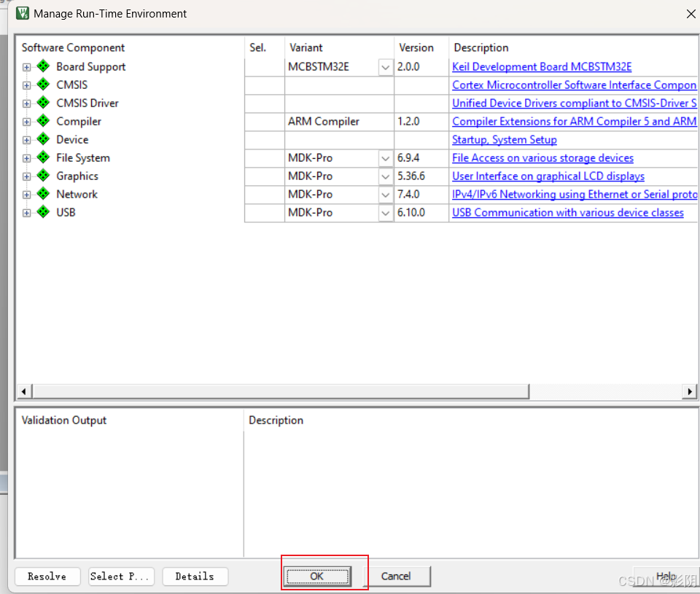
Task: Click the Version column header
Action: 416,48
